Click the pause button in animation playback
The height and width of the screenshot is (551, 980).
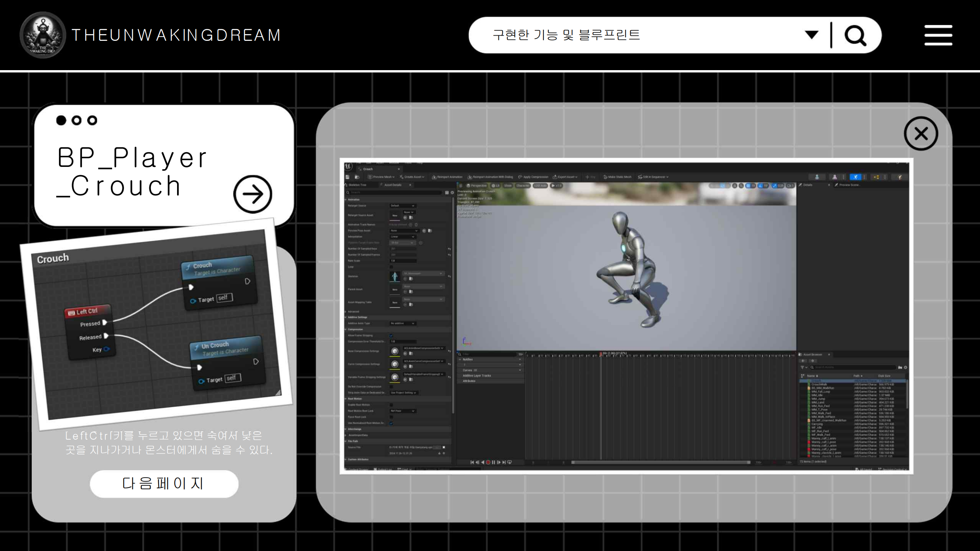pyautogui.click(x=493, y=462)
